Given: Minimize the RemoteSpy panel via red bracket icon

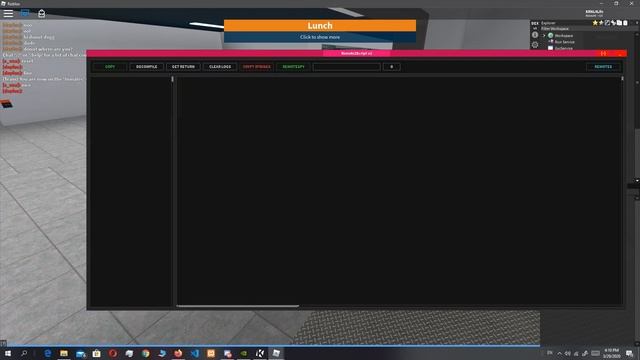Looking at the screenshot, I should (603, 53).
